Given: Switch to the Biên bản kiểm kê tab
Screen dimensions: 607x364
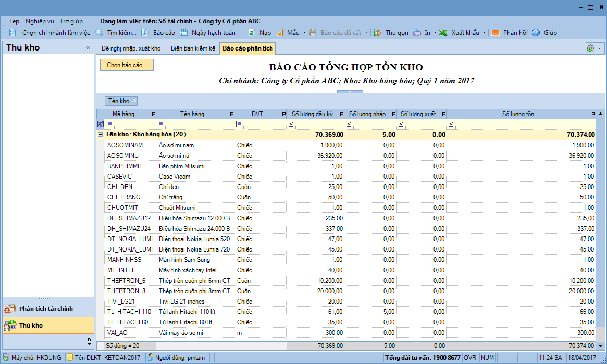Looking at the screenshot, I should pos(193,48).
